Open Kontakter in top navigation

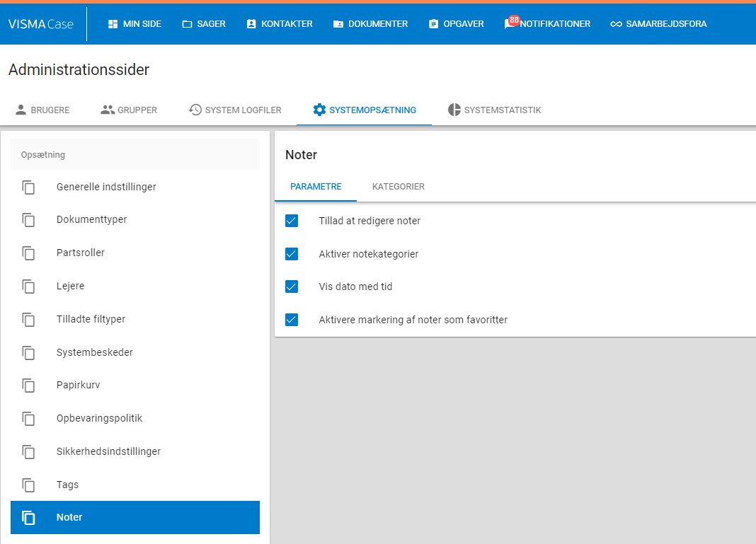pos(280,24)
